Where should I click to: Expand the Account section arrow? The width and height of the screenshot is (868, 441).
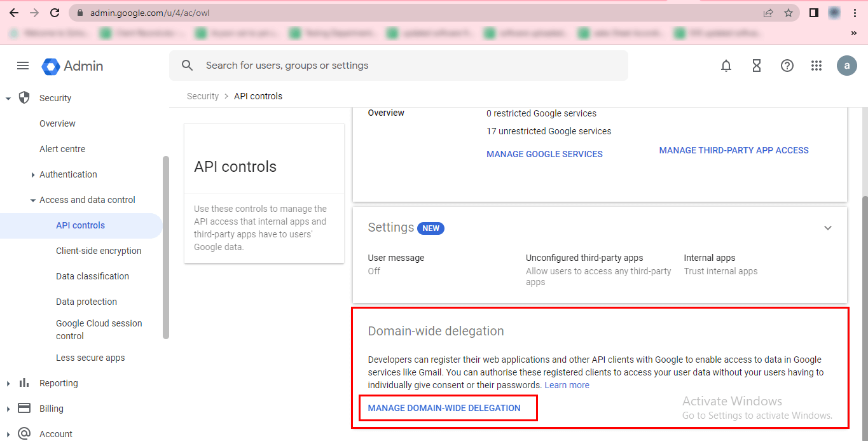(8, 434)
